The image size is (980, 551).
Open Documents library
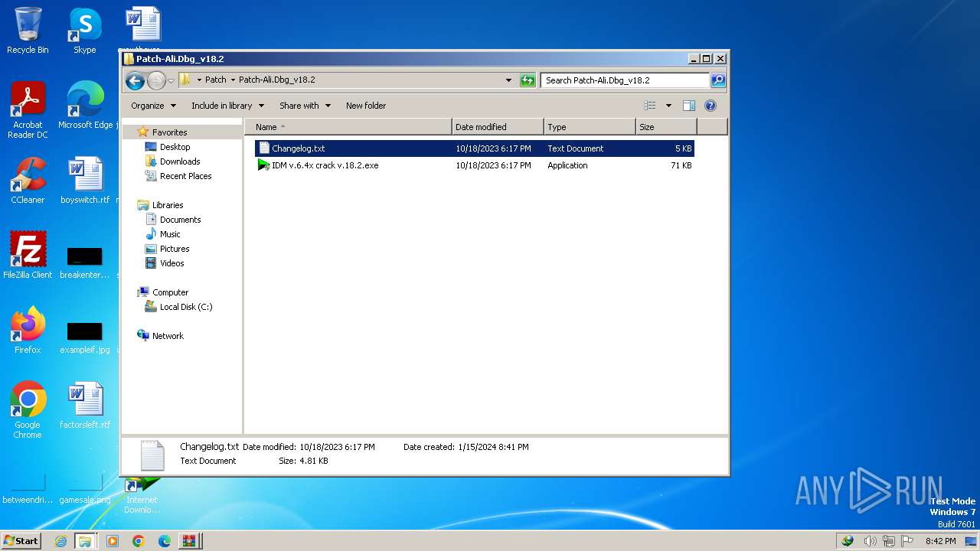[x=180, y=220]
